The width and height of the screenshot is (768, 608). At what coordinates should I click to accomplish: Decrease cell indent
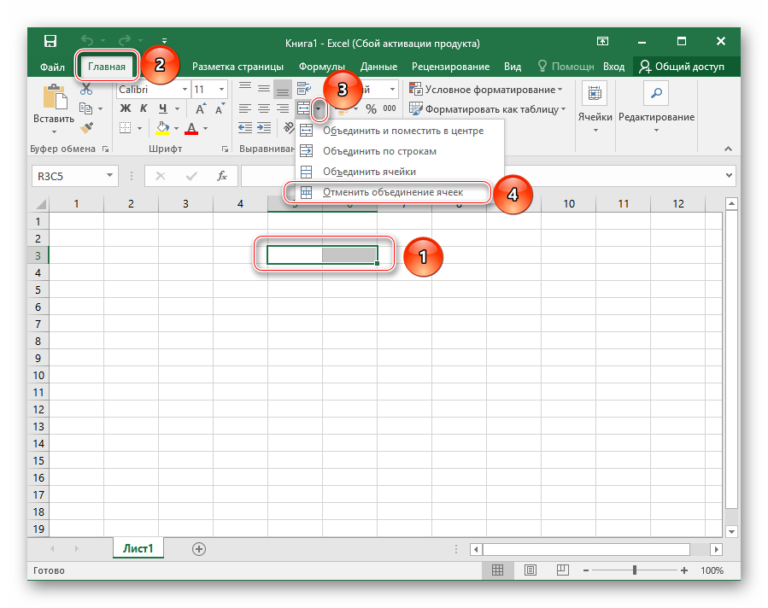click(x=245, y=128)
